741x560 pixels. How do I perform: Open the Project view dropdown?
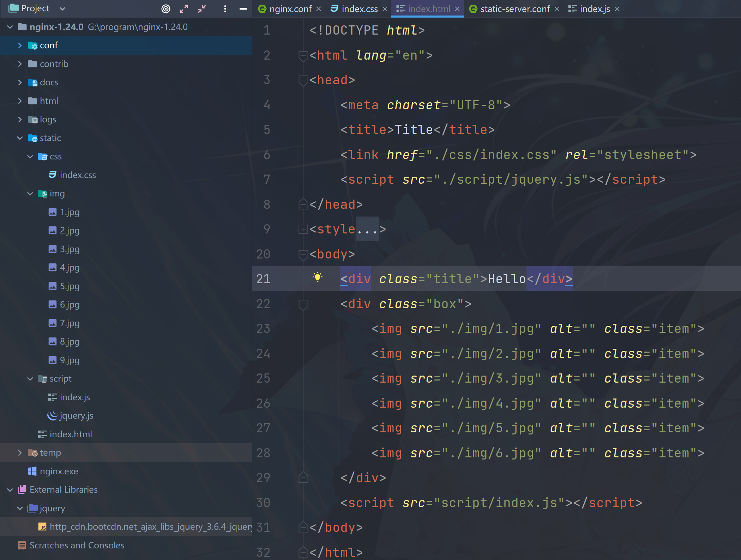(x=62, y=9)
